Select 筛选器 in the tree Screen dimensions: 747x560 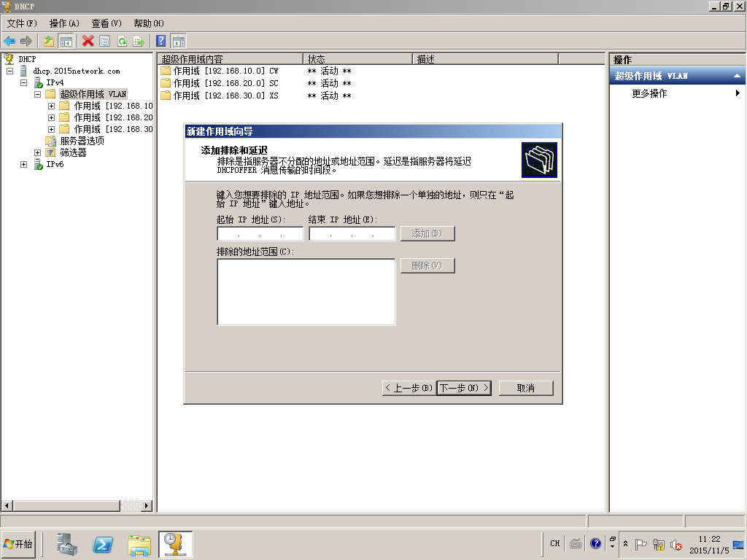(73, 153)
